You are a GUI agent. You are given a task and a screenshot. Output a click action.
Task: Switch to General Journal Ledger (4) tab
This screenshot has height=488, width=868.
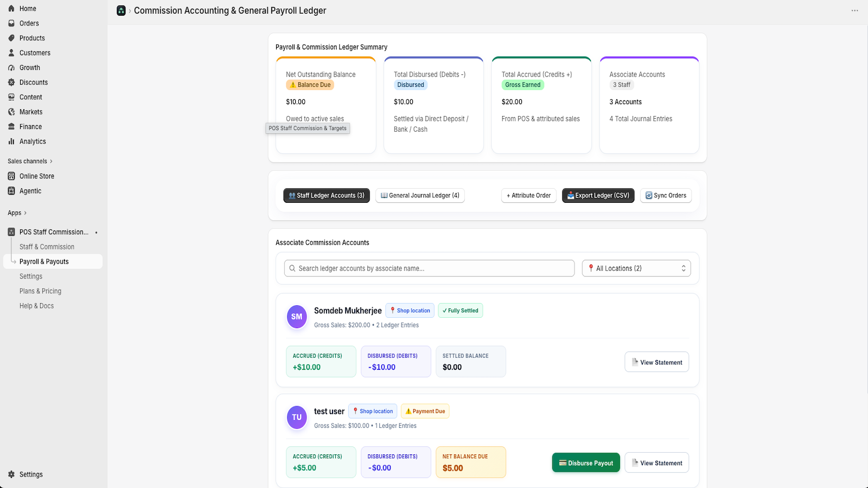coord(420,196)
